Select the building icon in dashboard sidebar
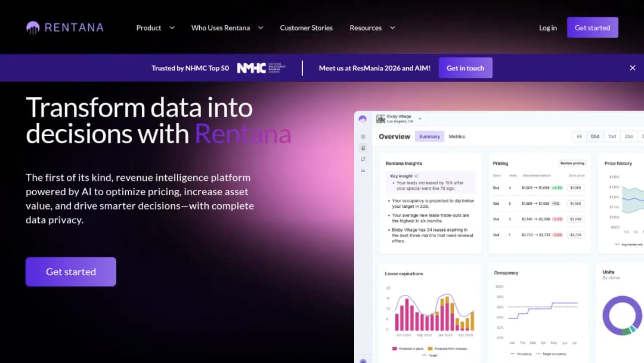The height and width of the screenshot is (363, 644). pos(363,148)
